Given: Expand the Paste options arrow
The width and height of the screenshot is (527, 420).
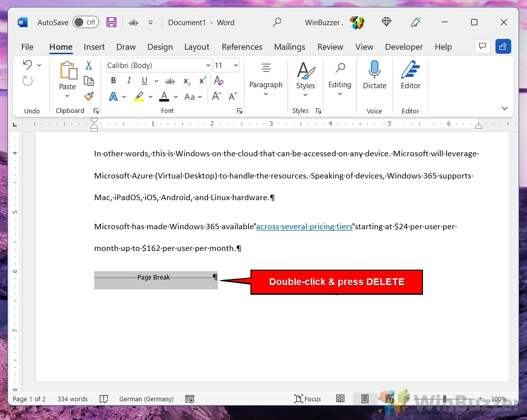Looking at the screenshot, I should (x=67, y=96).
